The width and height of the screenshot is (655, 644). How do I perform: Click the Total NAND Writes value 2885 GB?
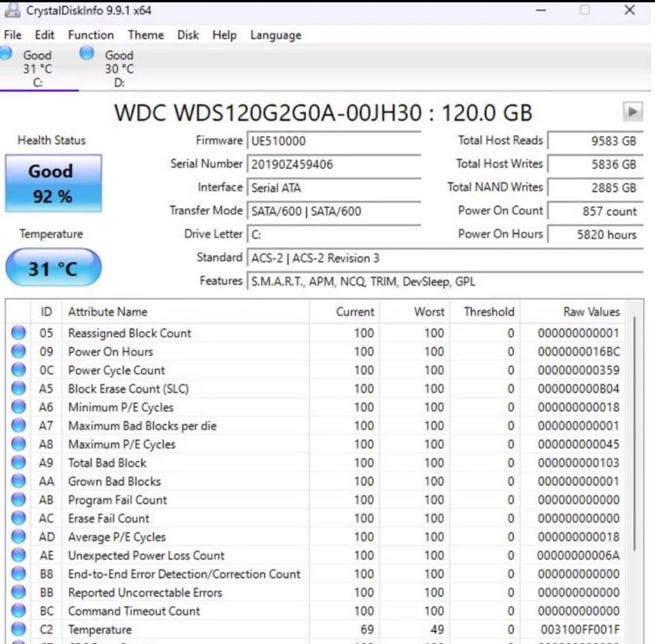click(x=595, y=188)
